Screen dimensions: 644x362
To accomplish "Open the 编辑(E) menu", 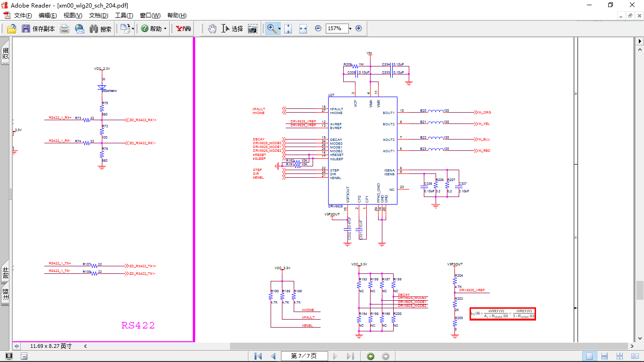I will pyautogui.click(x=48, y=16).
